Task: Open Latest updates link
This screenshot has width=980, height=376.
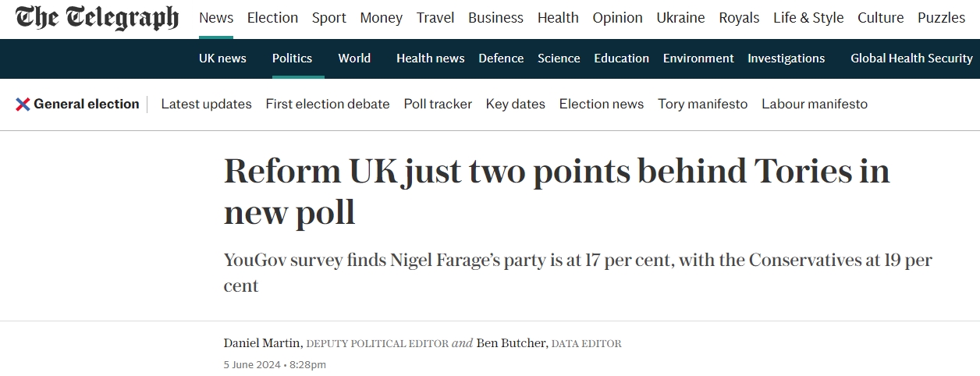Action: pyautogui.click(x=206, y=104)
